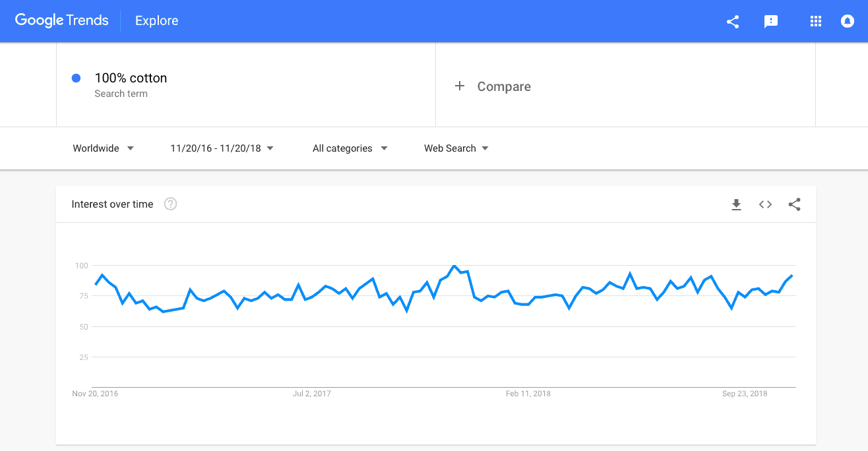Click the blue dot beside 100% cotton
This screenshot has height=451, width=868.
[x=76, y=78]
